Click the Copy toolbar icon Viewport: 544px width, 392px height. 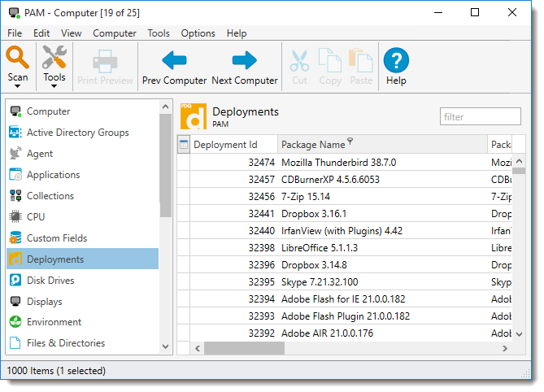330,60
